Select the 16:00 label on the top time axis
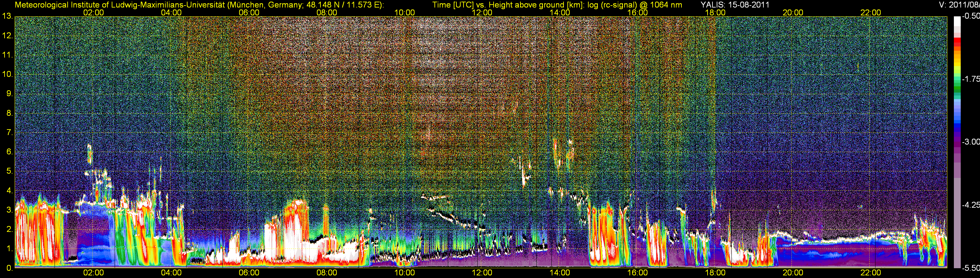Viewport: 980px width, 278px height. (638, 12)
